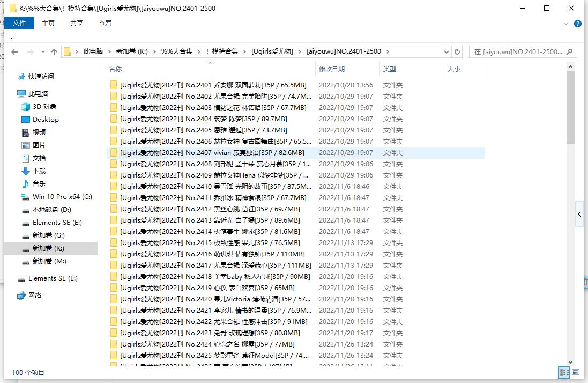Open 3D 对象 in the sidebar
This screenshot has height=383, width=588.
tap(44, 107)
